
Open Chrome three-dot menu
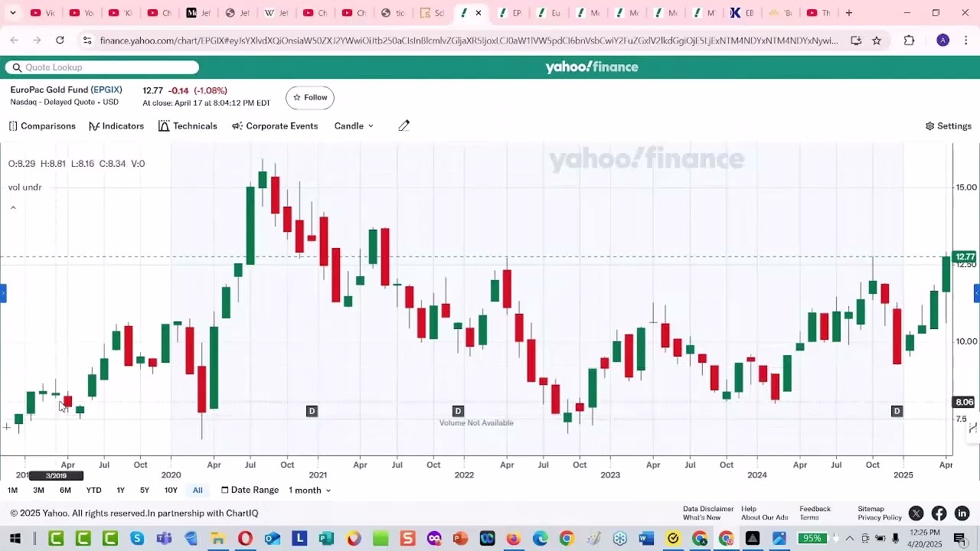(x=966, y=41)
